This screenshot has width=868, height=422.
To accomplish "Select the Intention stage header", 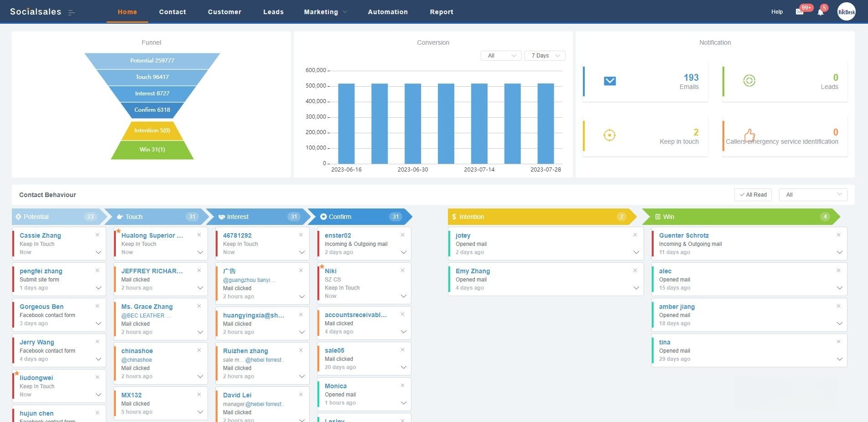I will pyautogui.click(x=541, y=217).
